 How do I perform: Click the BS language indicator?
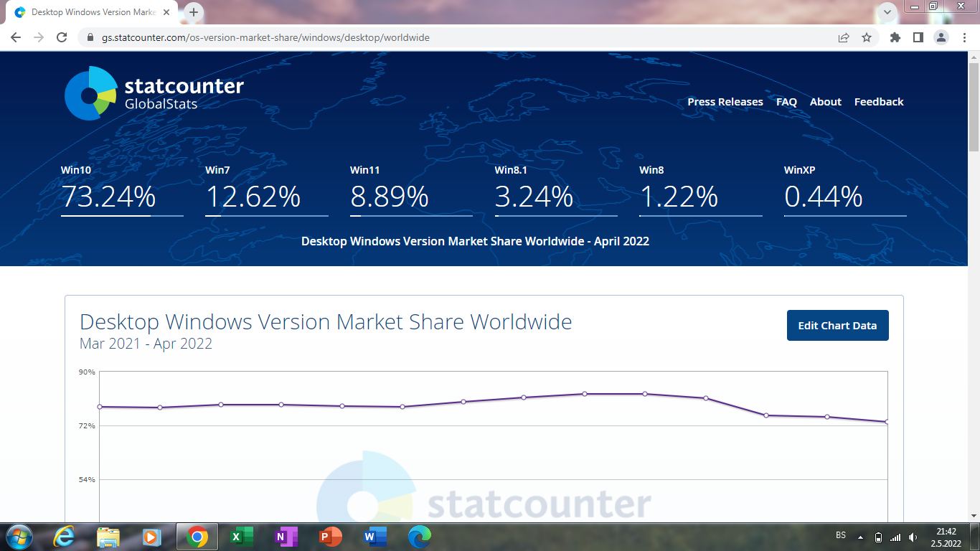point(841,535)
